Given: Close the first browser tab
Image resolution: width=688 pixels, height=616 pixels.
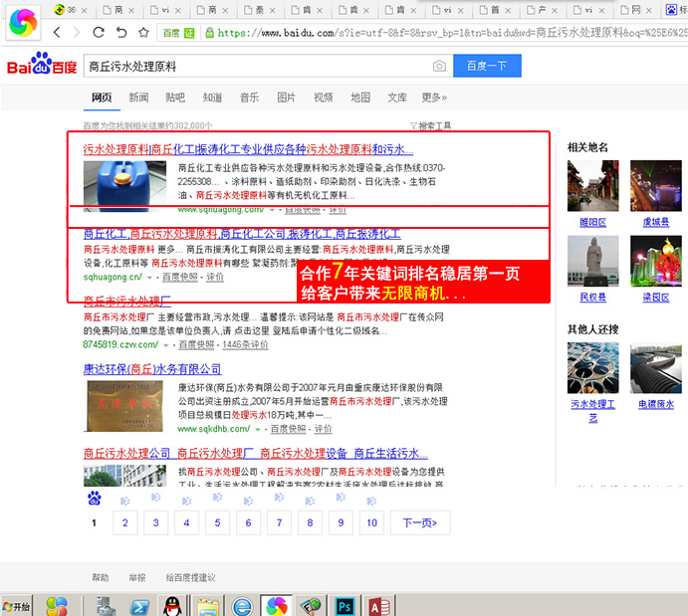Looking at the screenshot, I should point(85,10).
